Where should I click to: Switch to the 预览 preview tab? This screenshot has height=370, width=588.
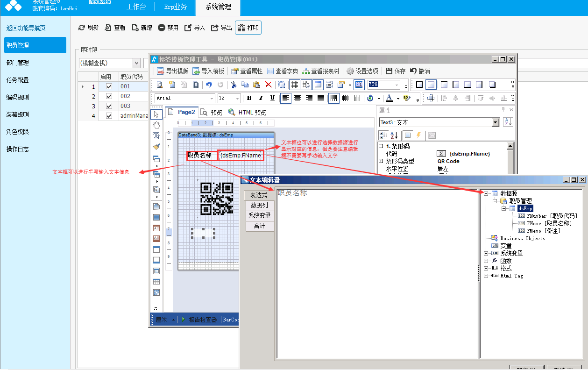point(212,112)
